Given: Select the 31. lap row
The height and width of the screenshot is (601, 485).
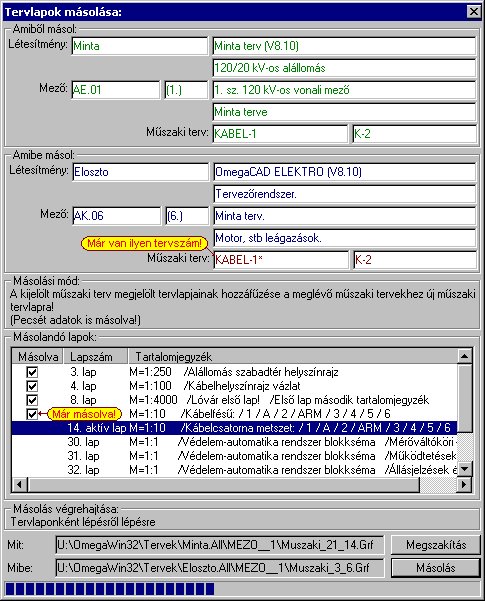Looking at the screenshot, I should [235, 456].
